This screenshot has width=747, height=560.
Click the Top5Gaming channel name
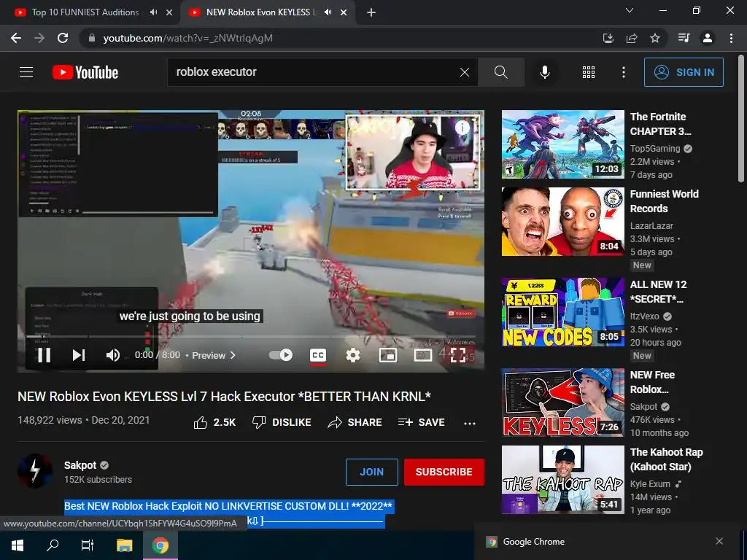pos(655,149)
